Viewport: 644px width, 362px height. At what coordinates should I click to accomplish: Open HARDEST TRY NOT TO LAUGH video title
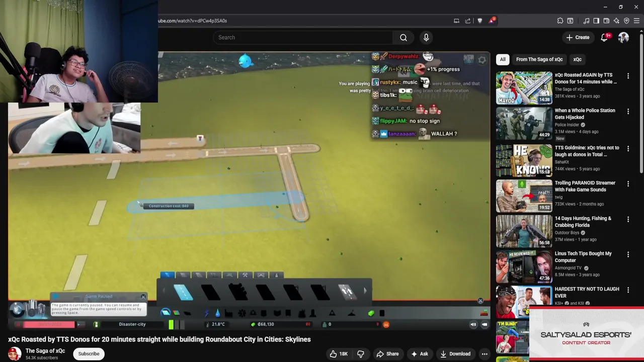587,293
